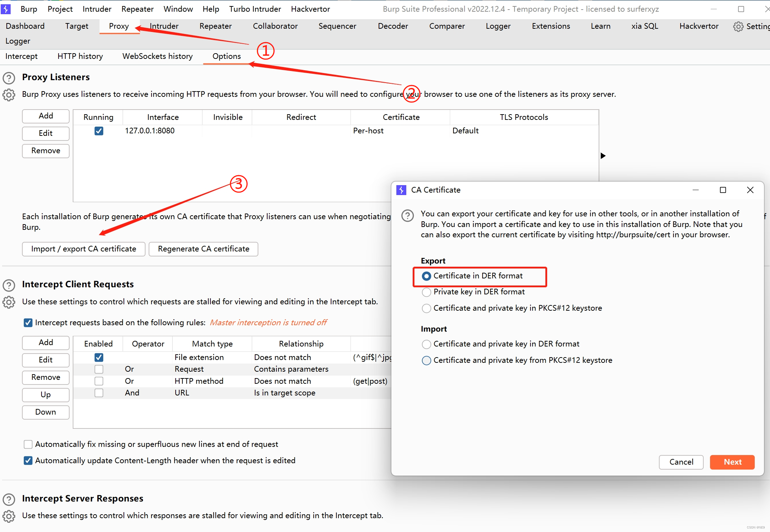The image size is (770, 532).
Task: Expand the arrow right of listeners table
Action: [x=603, y=156]
